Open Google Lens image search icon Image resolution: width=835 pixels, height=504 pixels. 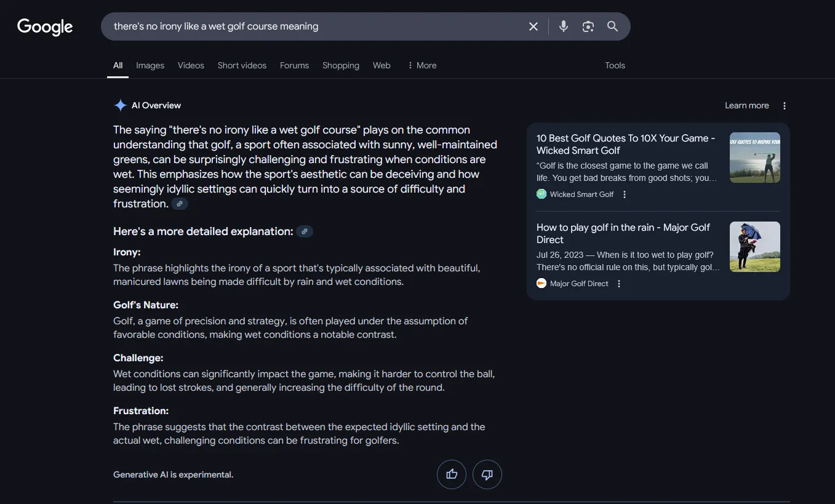588,26
